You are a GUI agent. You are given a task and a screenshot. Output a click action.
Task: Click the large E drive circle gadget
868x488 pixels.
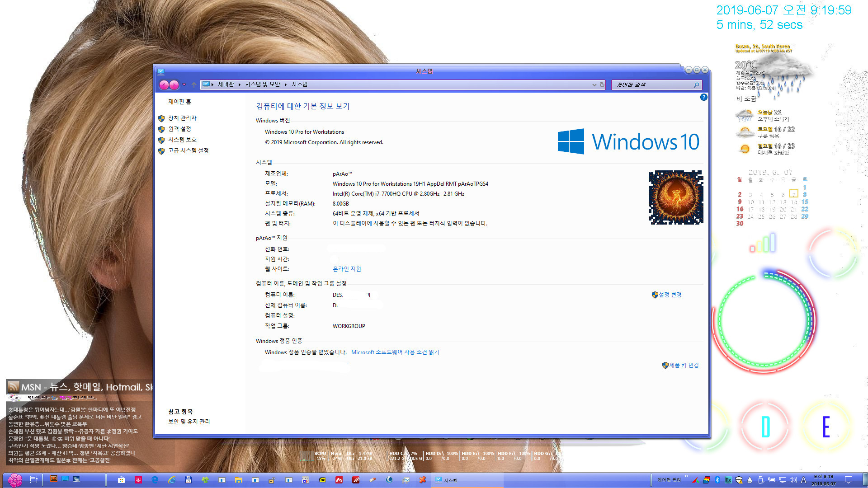pyautogui.click(x=826, y=426)
